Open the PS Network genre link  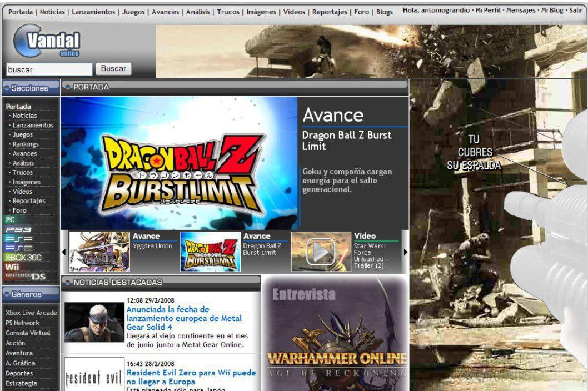(22, 323)
